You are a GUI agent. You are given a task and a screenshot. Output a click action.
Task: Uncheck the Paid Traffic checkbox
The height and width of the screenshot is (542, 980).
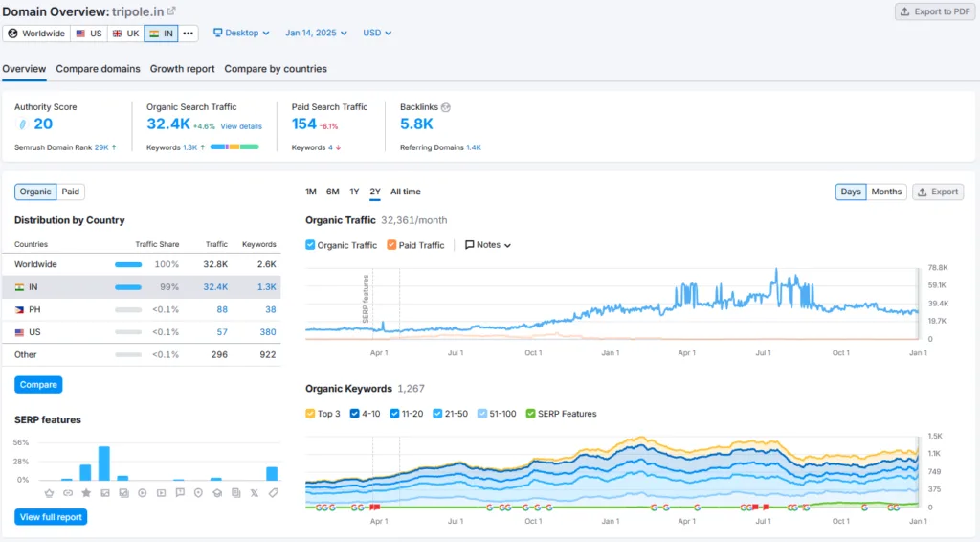click(x=391, y=245)
